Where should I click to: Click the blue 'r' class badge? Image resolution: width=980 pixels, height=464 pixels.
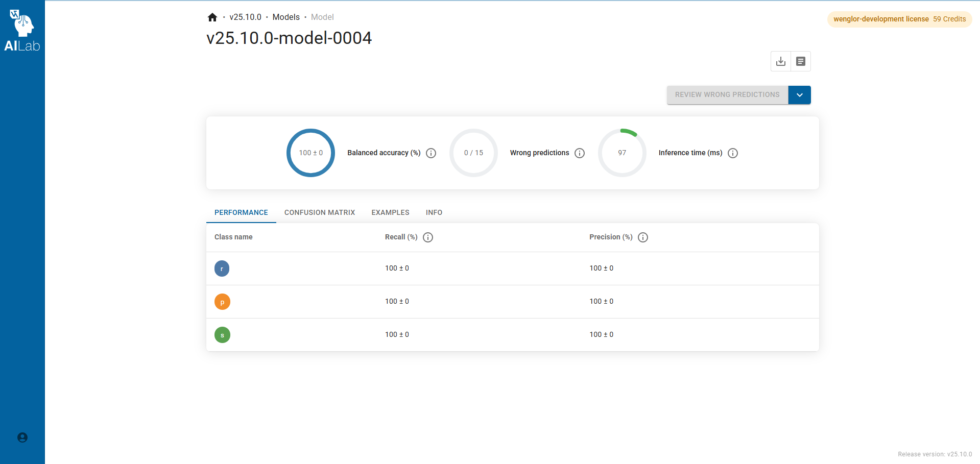222,268
